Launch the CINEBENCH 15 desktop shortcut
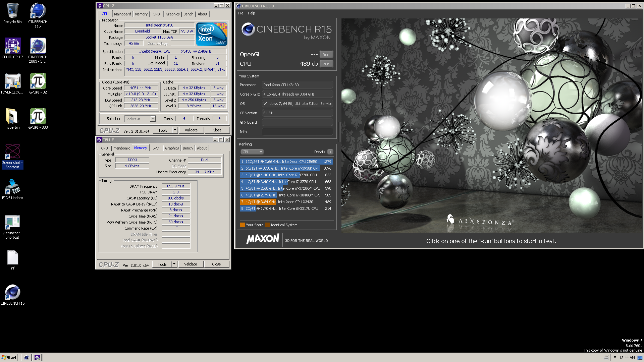 (x=12, y=295)
